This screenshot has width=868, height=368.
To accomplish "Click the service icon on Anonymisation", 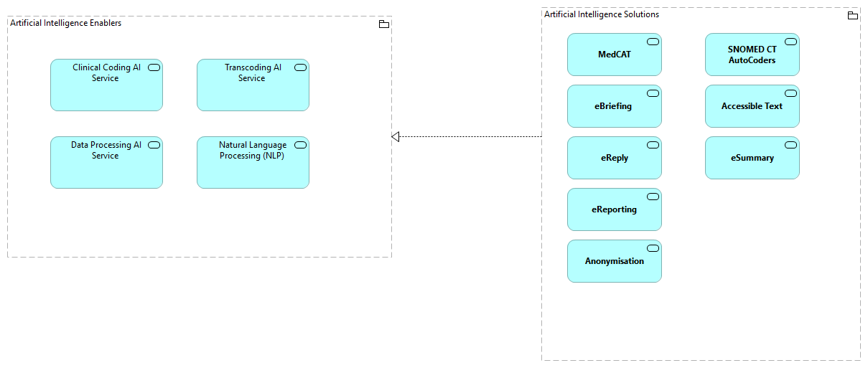I will coord(653,248).
